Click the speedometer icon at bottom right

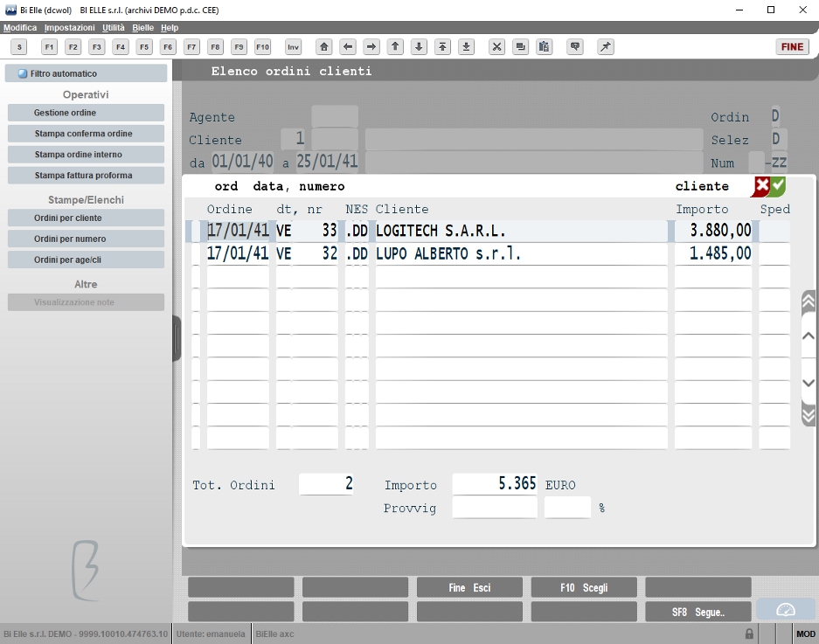(786, 610)
